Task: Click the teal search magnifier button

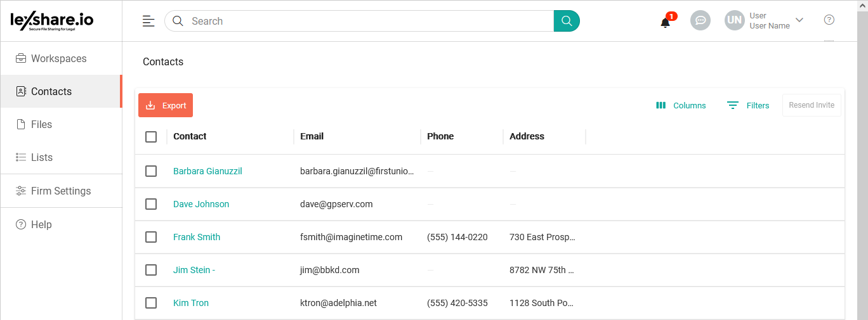Action: 567,21
